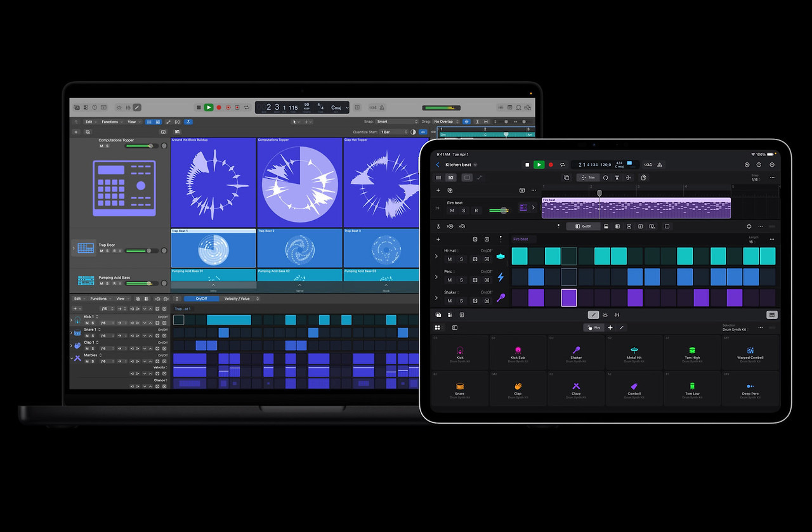The width and height of the screenshot is (812, 532).
Task: Click the On/Off edit mode button on the MacBook
Action: click(201, 299)
